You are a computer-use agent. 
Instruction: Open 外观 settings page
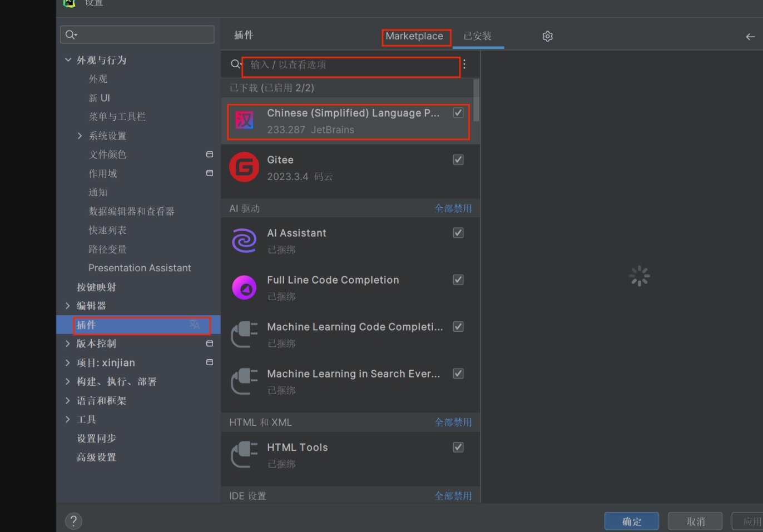pos(98,79)
